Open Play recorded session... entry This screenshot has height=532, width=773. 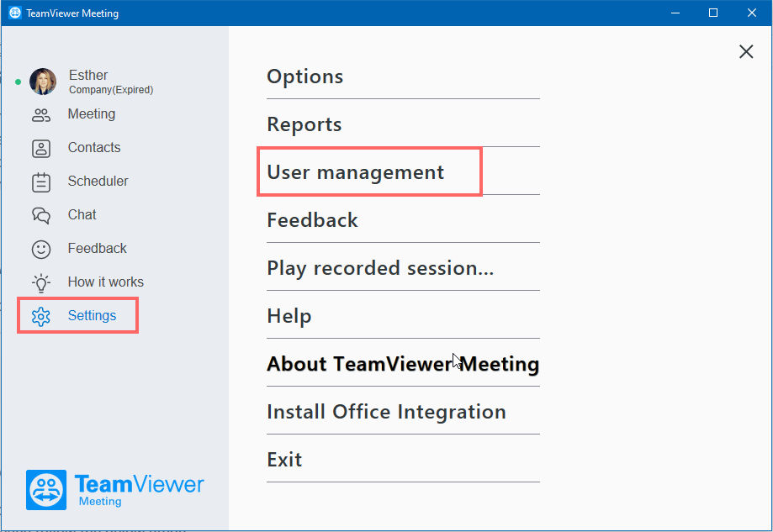(x=380, y=268)
